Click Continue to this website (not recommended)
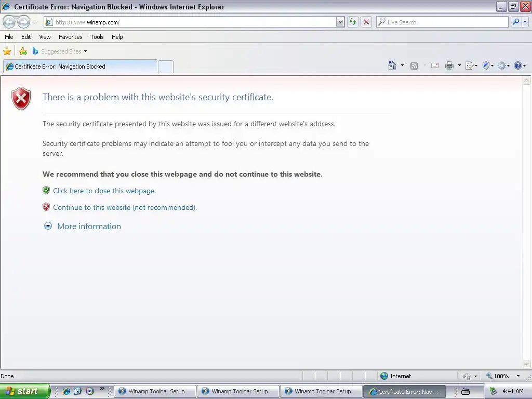532x399 pixels. click(125, 207)
